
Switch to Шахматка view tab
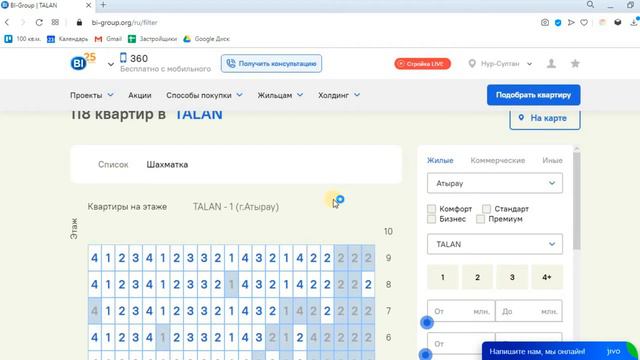[167, 164]
